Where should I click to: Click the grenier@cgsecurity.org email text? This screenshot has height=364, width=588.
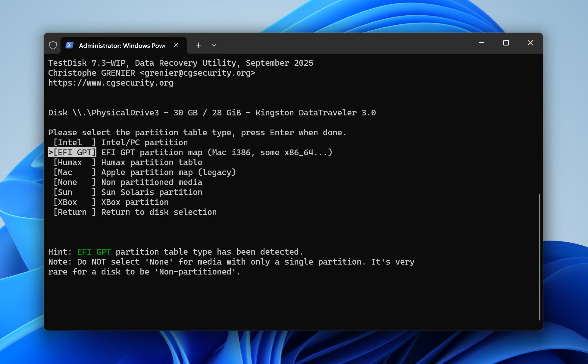(198, 73)
